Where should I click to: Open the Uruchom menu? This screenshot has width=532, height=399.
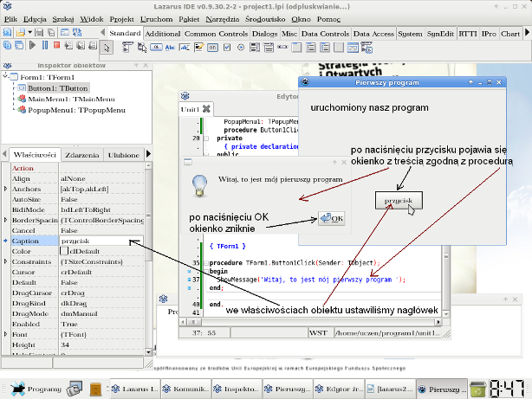(157, 19)
